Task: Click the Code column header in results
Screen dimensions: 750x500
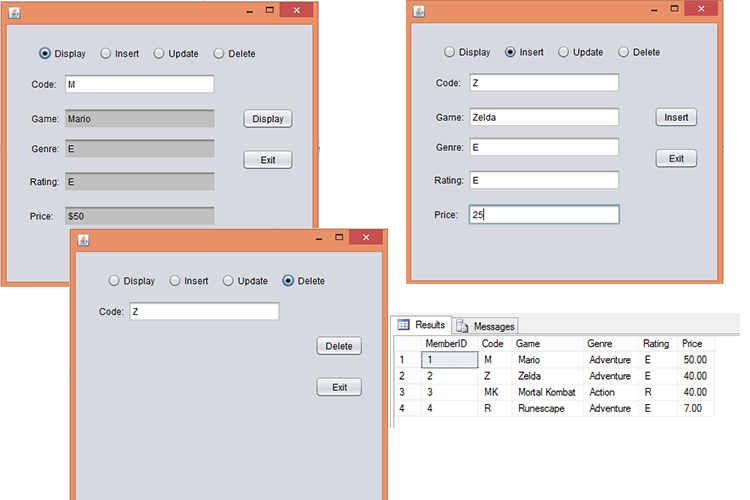Action: coord(495,344)
